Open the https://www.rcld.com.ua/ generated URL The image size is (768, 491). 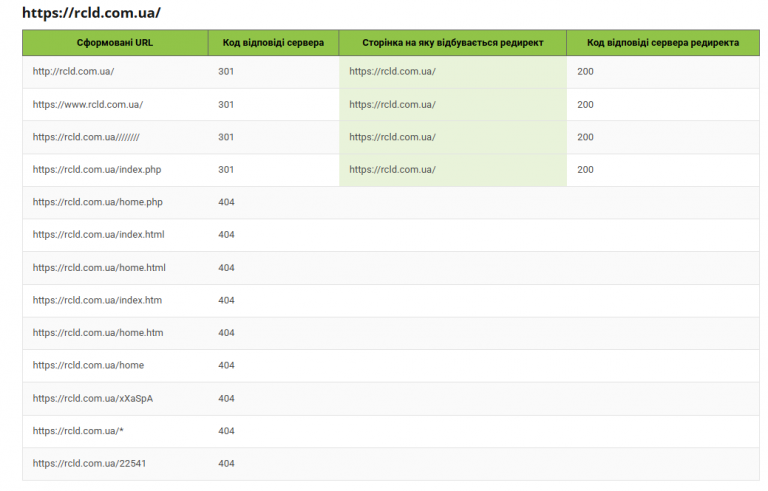[x=88, y=105]
